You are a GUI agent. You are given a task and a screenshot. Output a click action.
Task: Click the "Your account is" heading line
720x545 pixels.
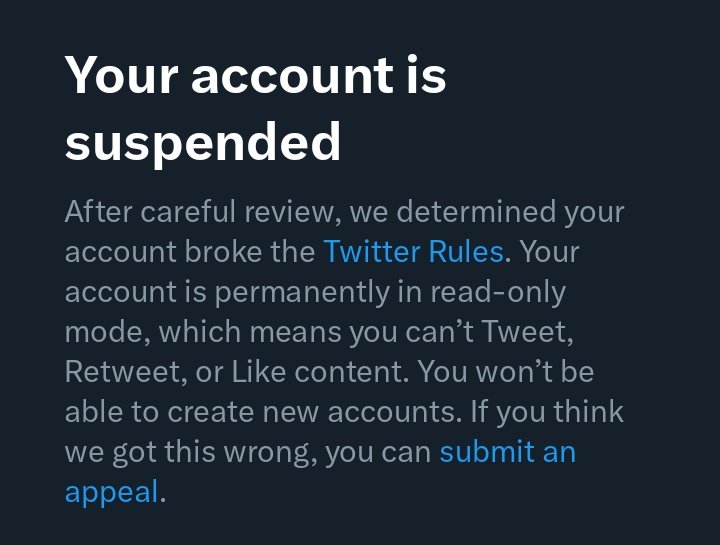(255, 75)
